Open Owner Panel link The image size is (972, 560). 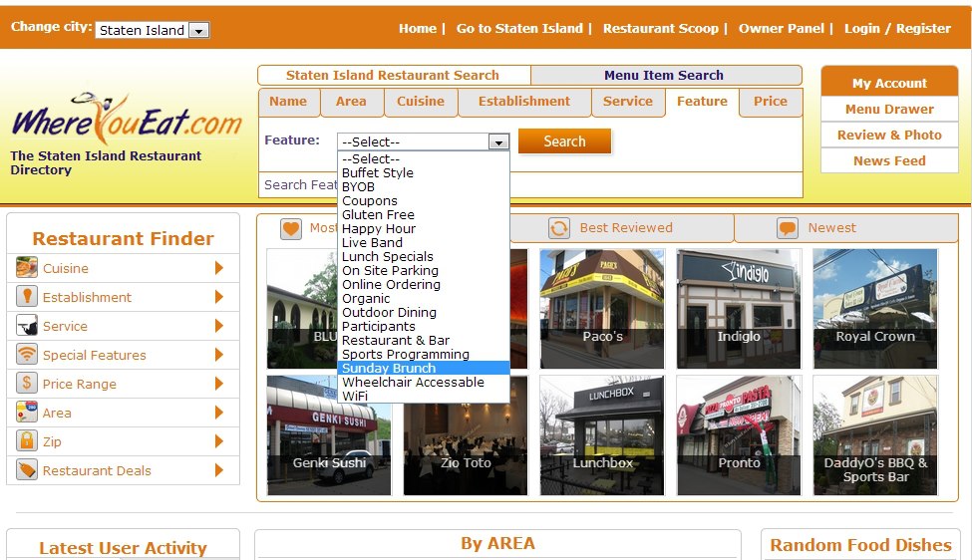pos(781,28)
